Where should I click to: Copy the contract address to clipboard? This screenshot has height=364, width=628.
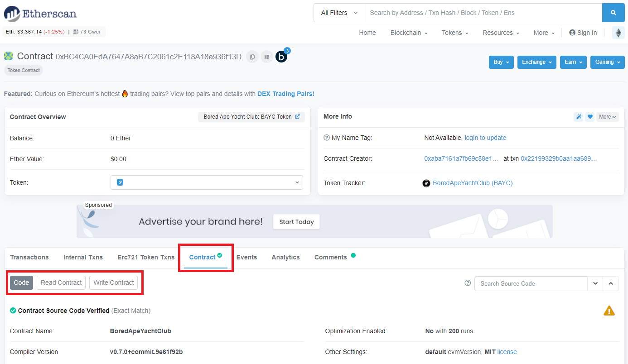point(252,57)
